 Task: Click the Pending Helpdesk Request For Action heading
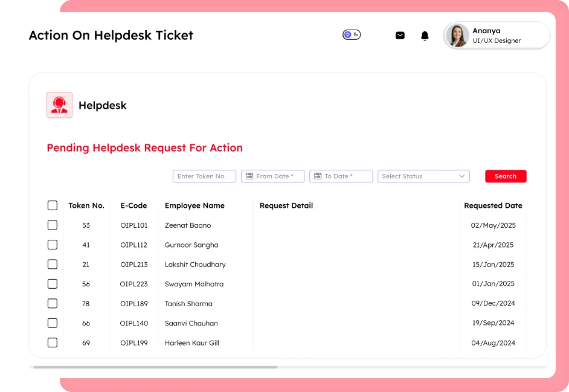coord(145,147)
